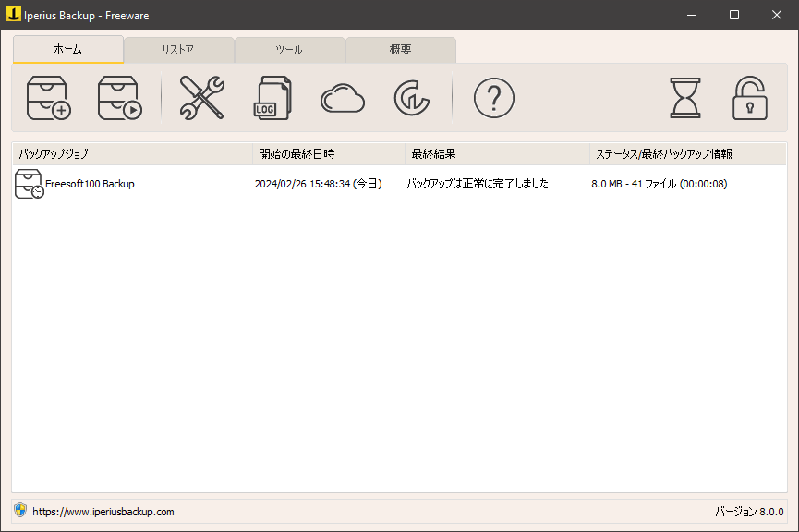Minimize the Iperius Backup window
799x532 pixels.
(x=692, y=15)
